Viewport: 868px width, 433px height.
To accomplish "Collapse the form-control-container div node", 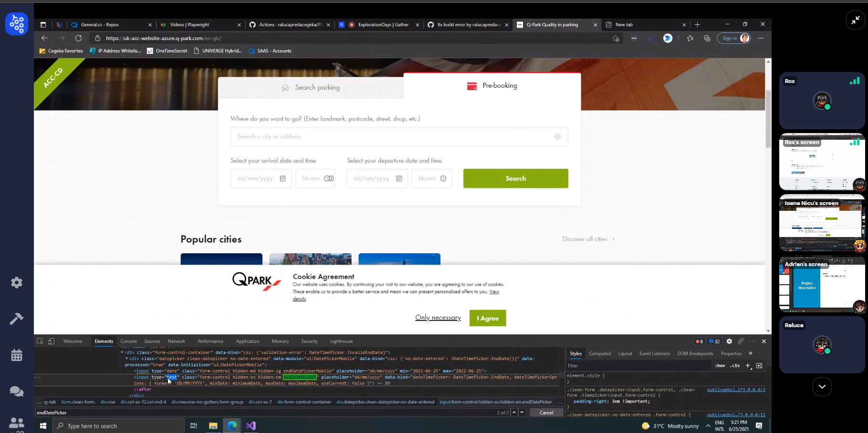I will (x=122, y=352).
